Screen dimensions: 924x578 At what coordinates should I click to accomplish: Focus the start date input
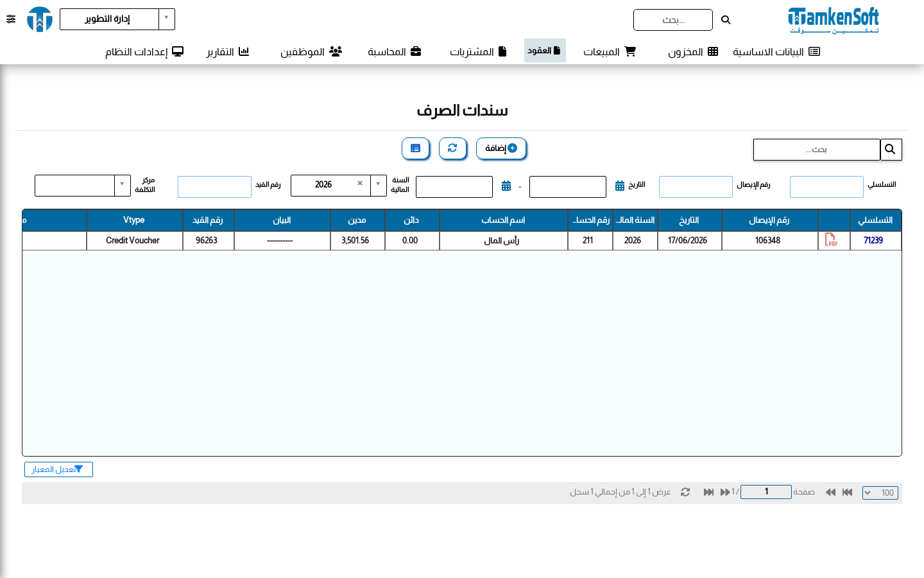click(x=568, y=187)
